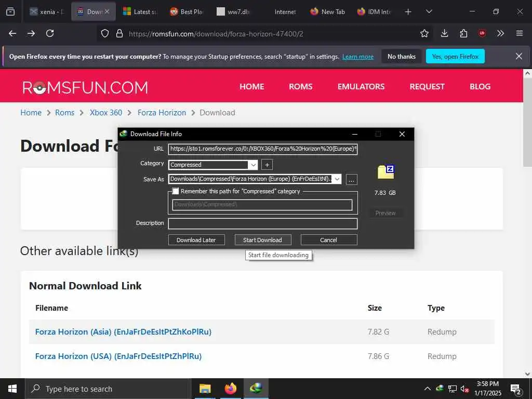Open Internet Download Manager taskbar icon

point(256,389)
